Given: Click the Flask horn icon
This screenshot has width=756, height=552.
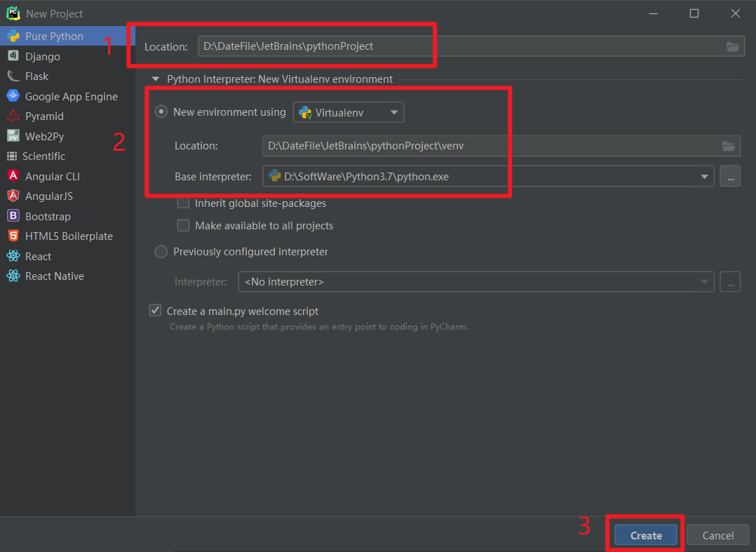Looking at the screenshot, I should click(13, 76).
